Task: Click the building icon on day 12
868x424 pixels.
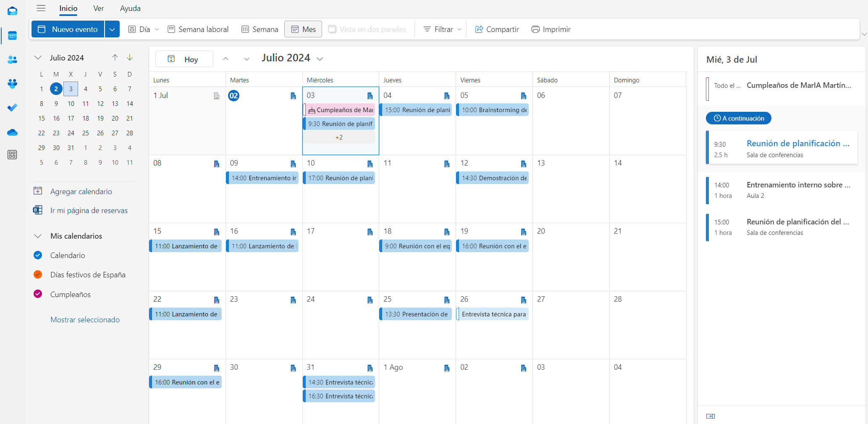Action: coord(523,163)
